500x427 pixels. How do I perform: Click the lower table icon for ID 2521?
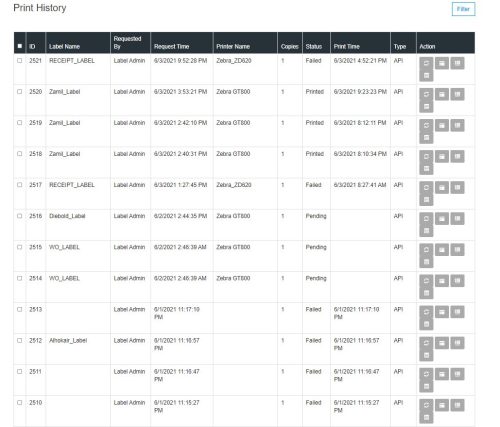click(426, 76)
